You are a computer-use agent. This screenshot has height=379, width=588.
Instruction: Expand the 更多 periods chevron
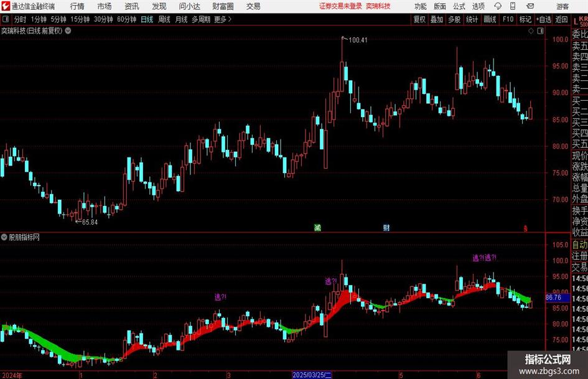pyautogui.click(x=230, y=19)
